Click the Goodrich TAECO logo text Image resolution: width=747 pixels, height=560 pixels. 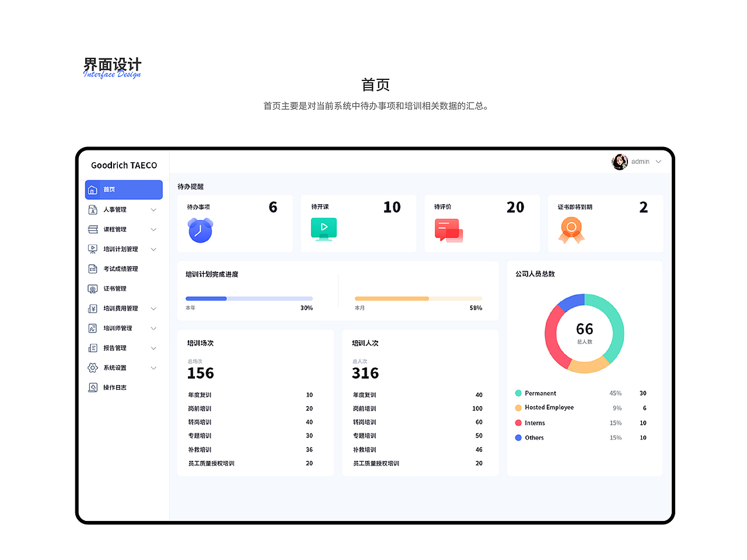tap(124, 166)
